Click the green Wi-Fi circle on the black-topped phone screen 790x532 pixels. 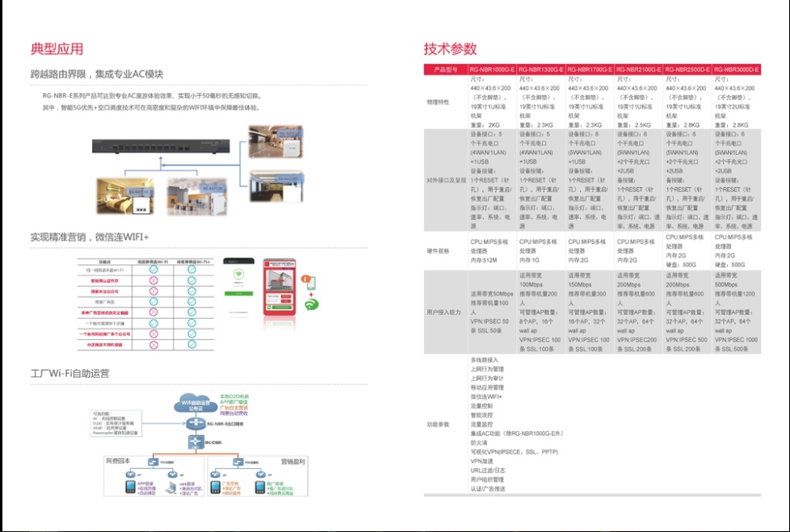point(238,274)
